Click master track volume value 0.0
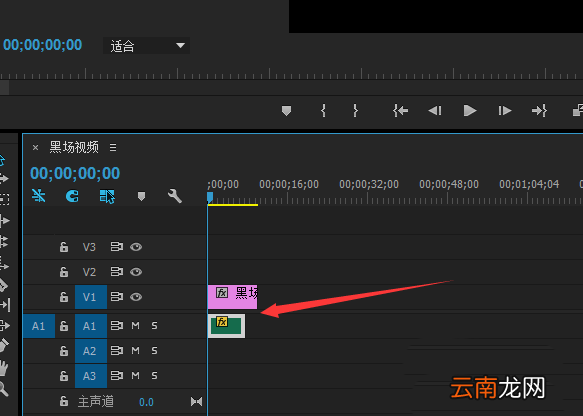This screenshot has height=416, width=583. (x=146, y=402)
